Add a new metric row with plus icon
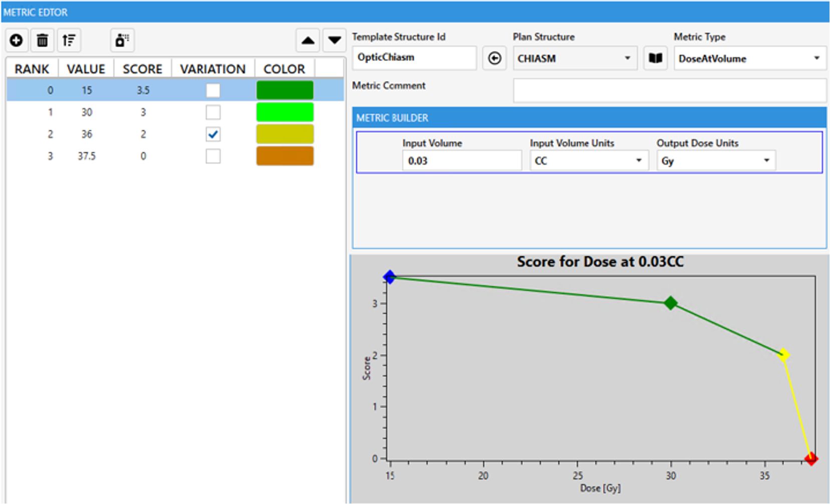The image size is (830, 504). coord(16,40)
